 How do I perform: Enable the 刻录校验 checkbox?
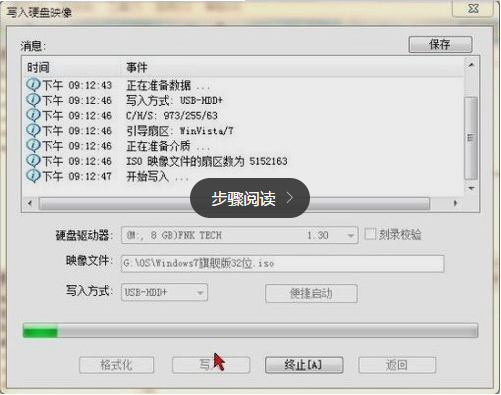click(x=370, y=234)
